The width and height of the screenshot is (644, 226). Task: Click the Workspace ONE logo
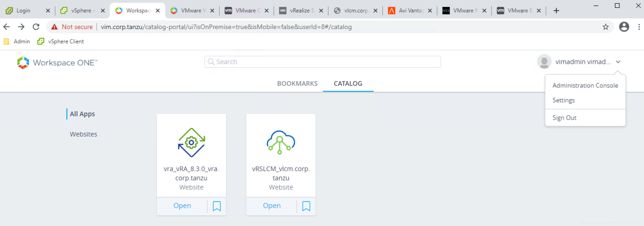tap(57, 62)
